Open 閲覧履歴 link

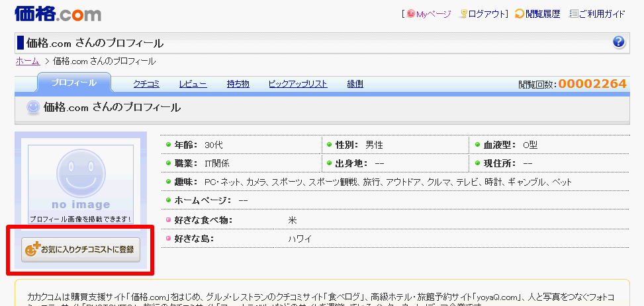pyautogui.click(x=543, y=14)
